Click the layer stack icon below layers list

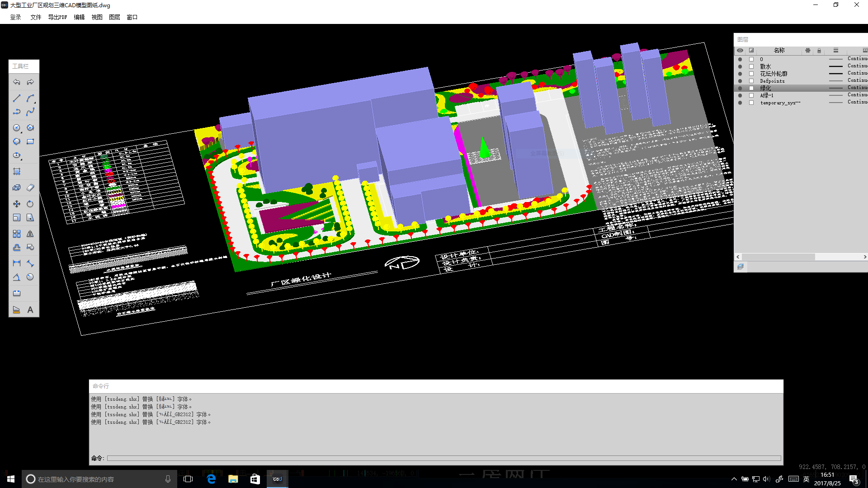[x=741, y=267]
